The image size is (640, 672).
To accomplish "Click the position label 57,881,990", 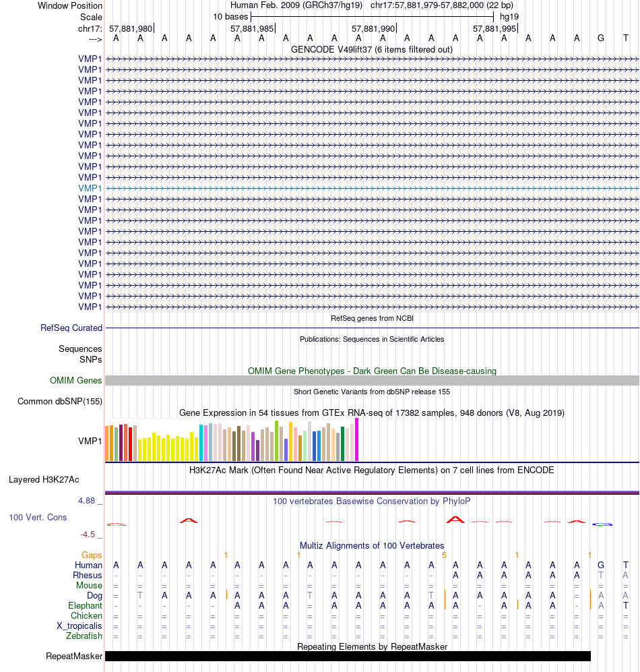I will click(373, 29).
